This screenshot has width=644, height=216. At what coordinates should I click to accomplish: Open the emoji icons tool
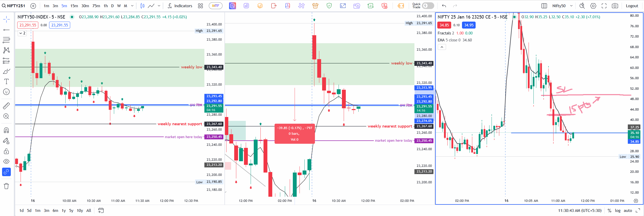point(6,92)
